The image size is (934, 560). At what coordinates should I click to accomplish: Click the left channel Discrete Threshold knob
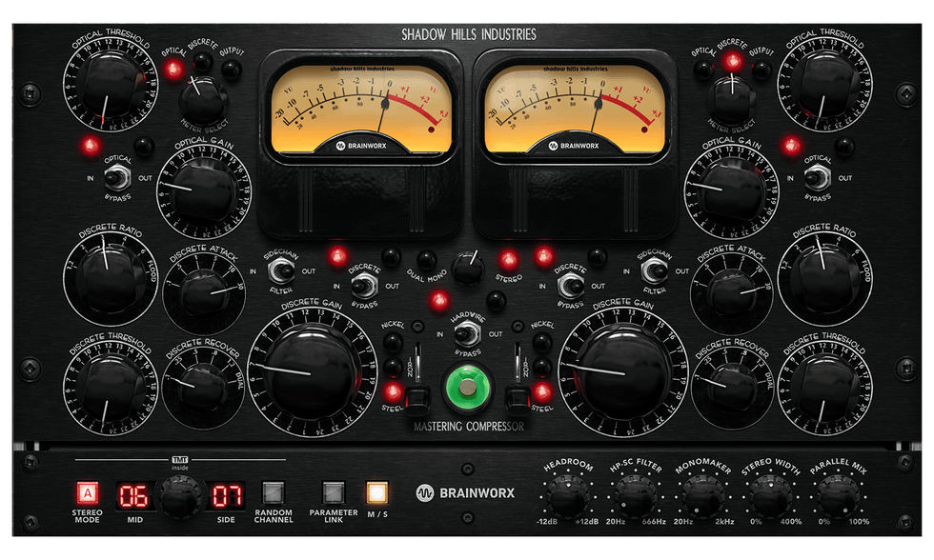(111, 388)
